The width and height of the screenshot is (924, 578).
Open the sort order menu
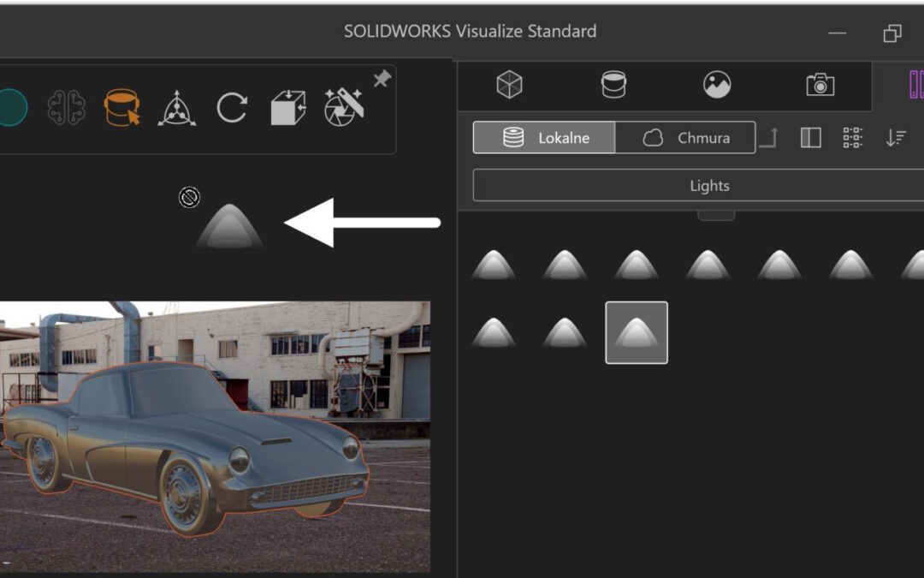click(896, 138)
